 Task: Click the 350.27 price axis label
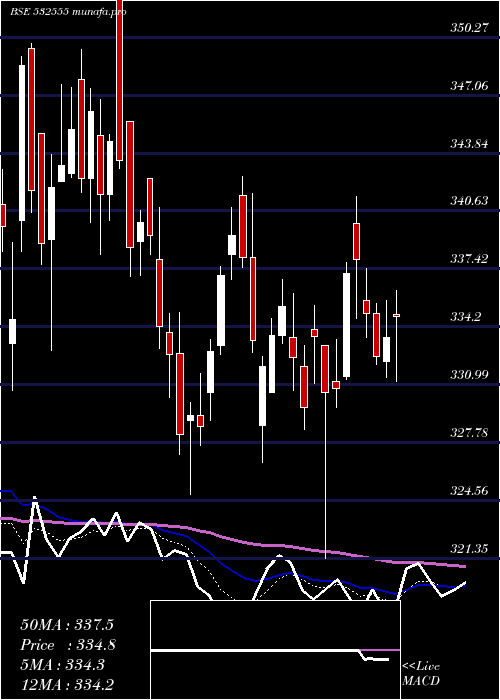469,28
